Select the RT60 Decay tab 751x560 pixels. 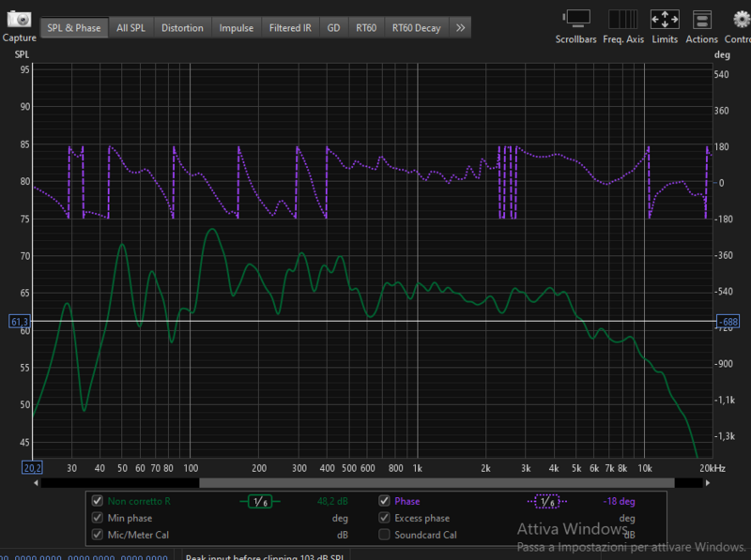point(416,28)
